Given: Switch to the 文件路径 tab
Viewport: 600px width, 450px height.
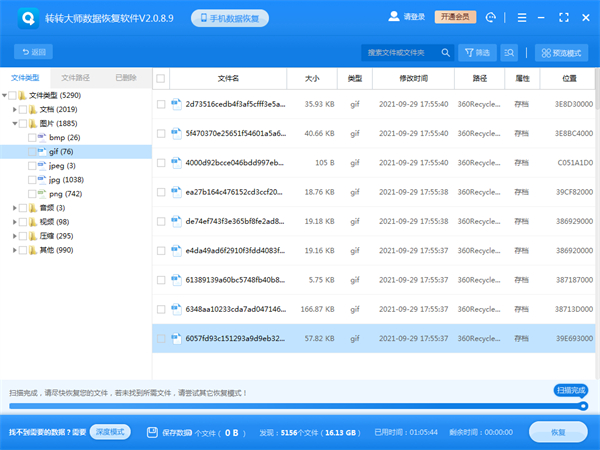Looking at the screenshot, I should 76,77.
